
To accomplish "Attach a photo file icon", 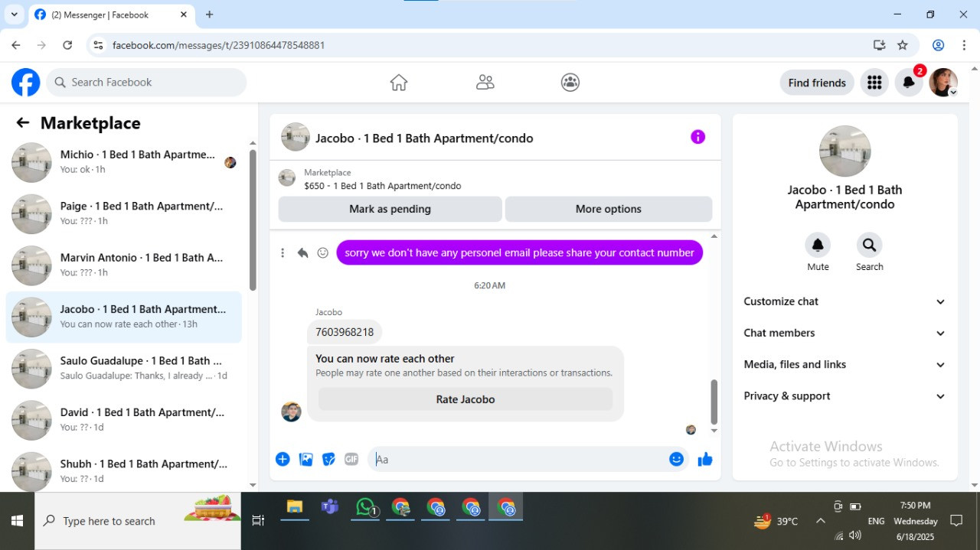I will point(305,459).
